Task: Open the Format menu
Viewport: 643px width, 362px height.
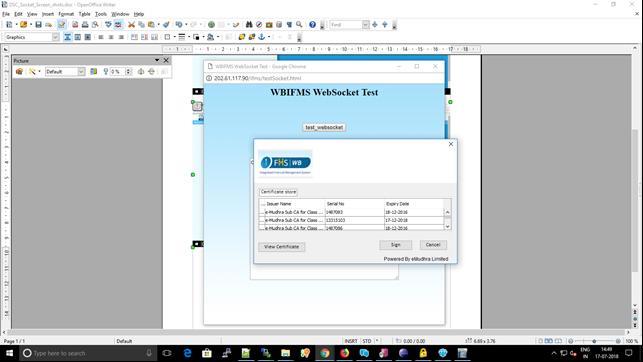Action: (x=66, y=14)
